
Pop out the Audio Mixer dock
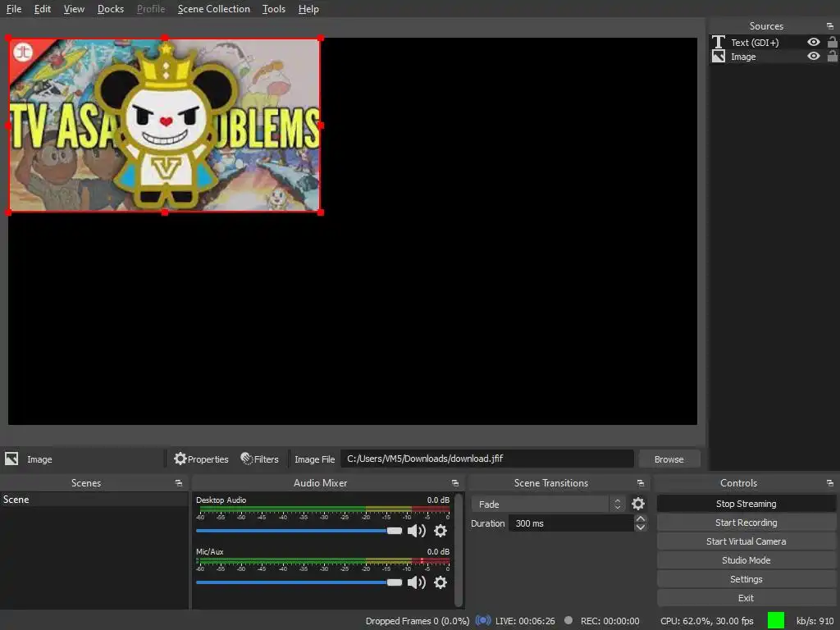[x=454, y=483]
